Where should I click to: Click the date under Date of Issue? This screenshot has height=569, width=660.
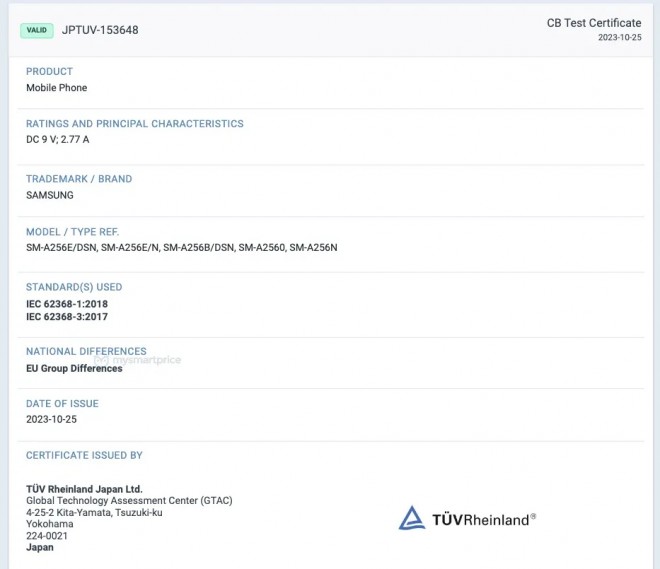tap(51, 419)
